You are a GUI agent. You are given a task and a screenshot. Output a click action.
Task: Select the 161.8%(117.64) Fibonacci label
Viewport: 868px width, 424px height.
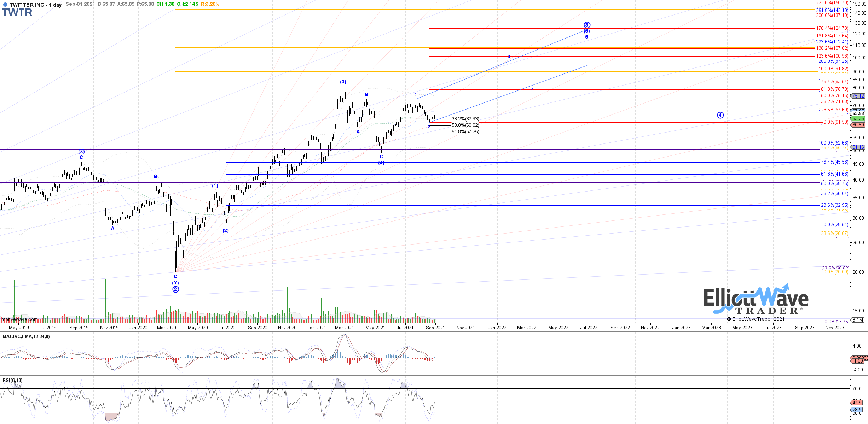[x=832, y=36]
